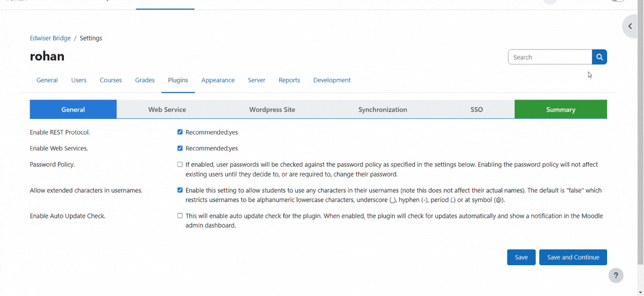This screenshot has height=296, width=644.
Task: Click the extended characters description text
Action: [x=394, y=195]
